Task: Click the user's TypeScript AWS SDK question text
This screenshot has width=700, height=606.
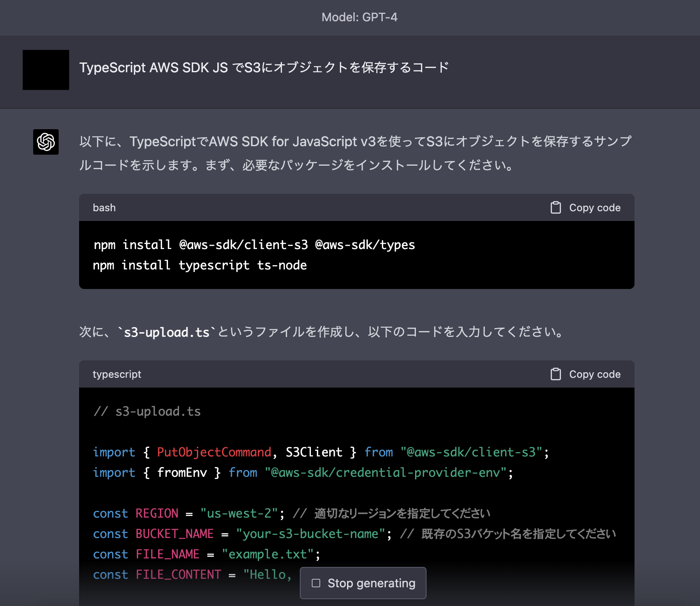Action: tap(265, 66)
